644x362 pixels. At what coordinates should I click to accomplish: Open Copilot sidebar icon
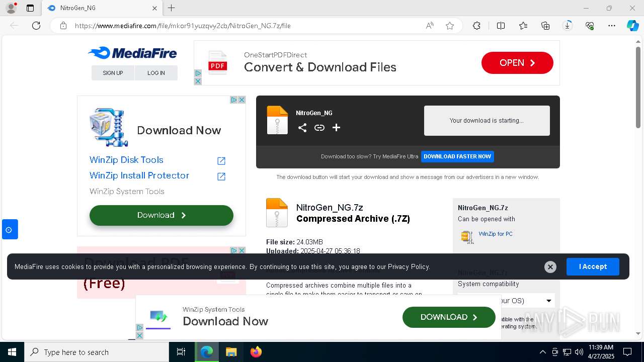coord(632,26)
